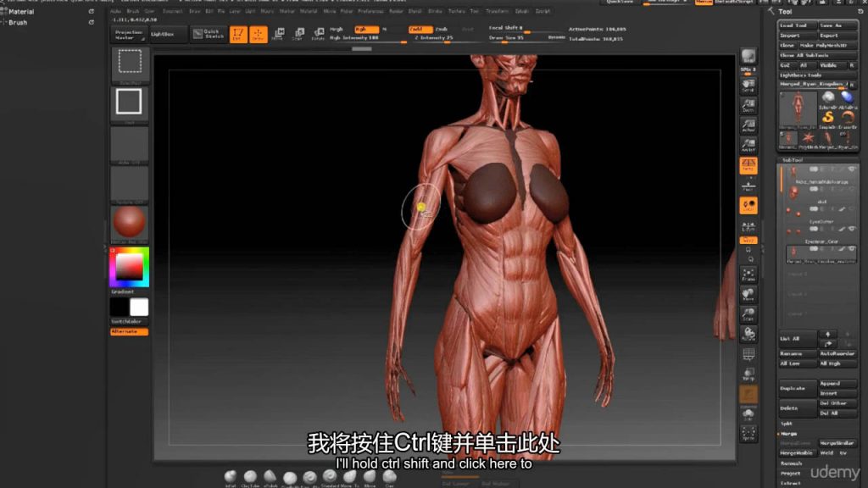868x488 pixels.
Task: Select the Rotate transform icon in top shelf
Action: point(319,34)
